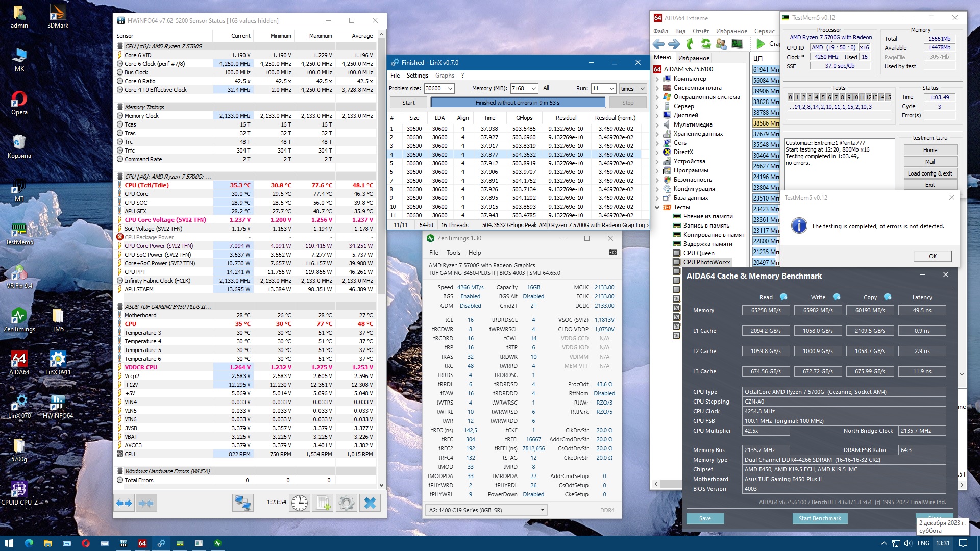The height and width of the screenshot is (551, 980).
Task: Click TestMem5 icon in Windows taskbar
Action: tap(180, 543)
